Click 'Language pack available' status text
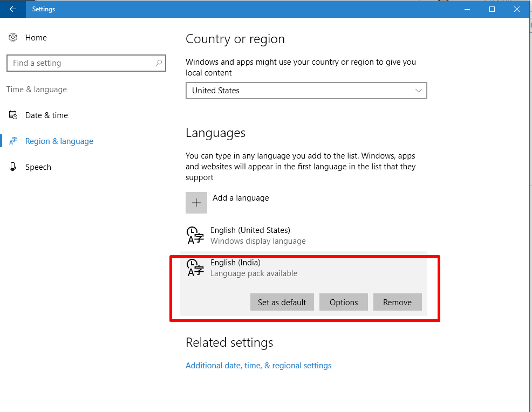The width and height of the screenshot is (532, 412). click(254, 273)
